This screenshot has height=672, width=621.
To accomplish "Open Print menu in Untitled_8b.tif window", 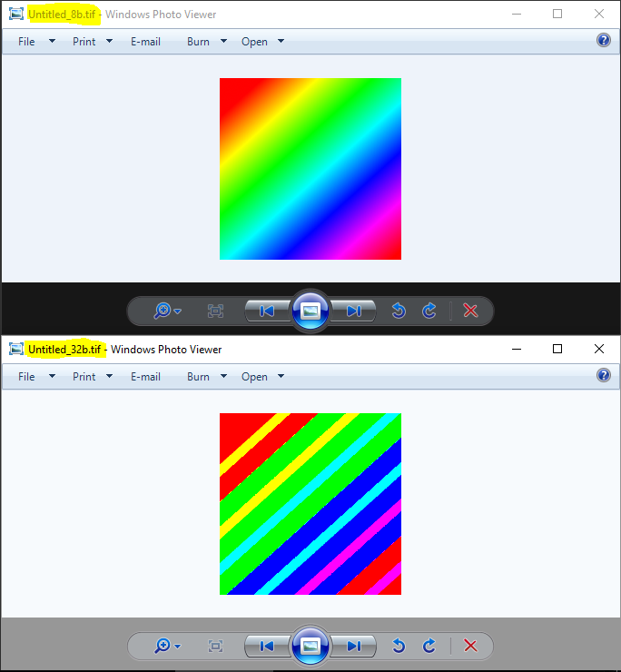I will click(x=84, y=42).
